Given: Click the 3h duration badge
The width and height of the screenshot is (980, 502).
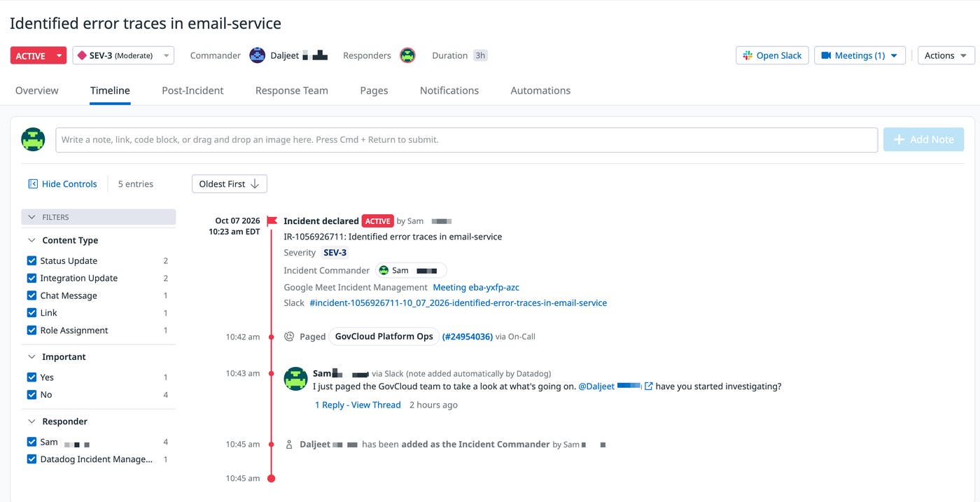Looking at the screenshot, I should 480,55.
